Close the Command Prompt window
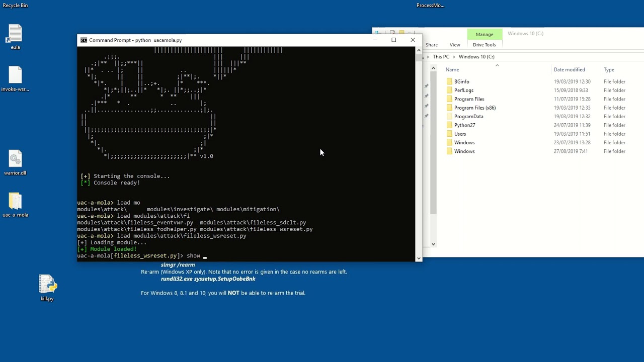Screen dimensions: 644x362 [413, 40]
